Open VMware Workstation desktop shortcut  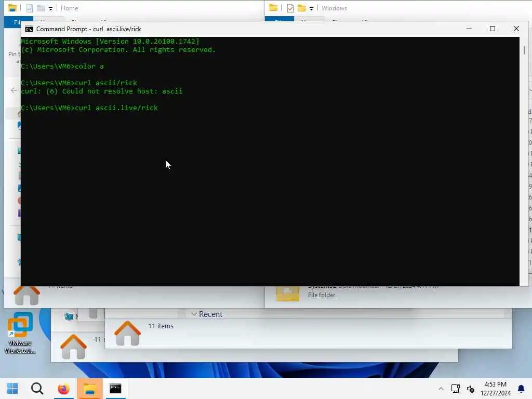tap(20, 333)
